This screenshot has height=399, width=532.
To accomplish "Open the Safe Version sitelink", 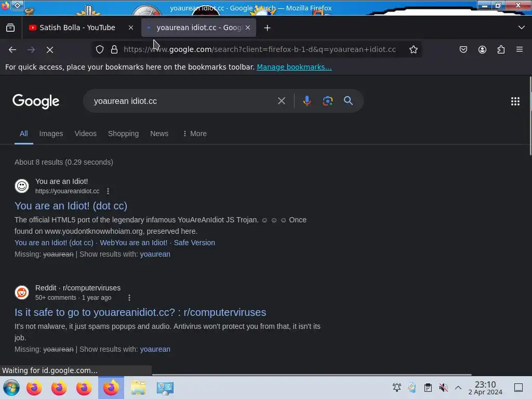I will point(194,243).
